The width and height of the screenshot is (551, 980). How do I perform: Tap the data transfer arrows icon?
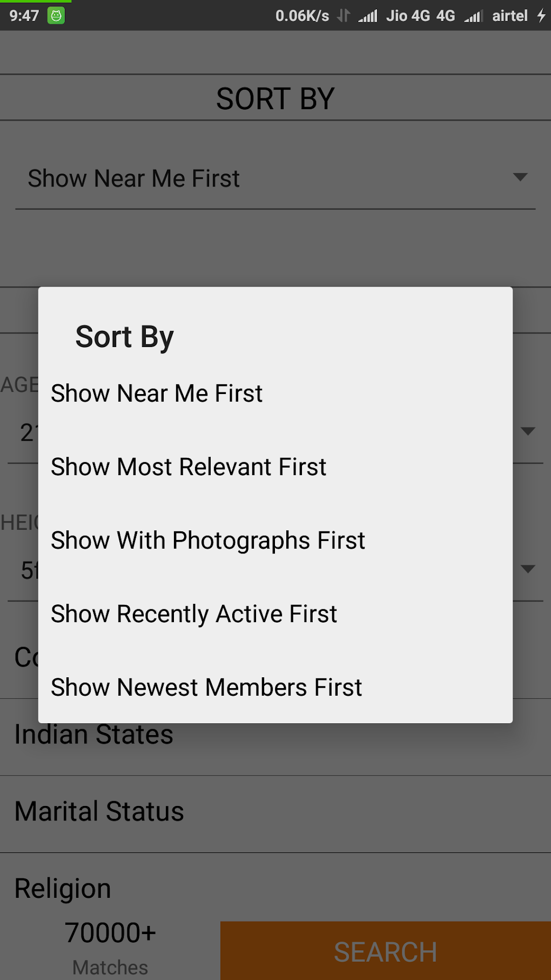(344, 16)
